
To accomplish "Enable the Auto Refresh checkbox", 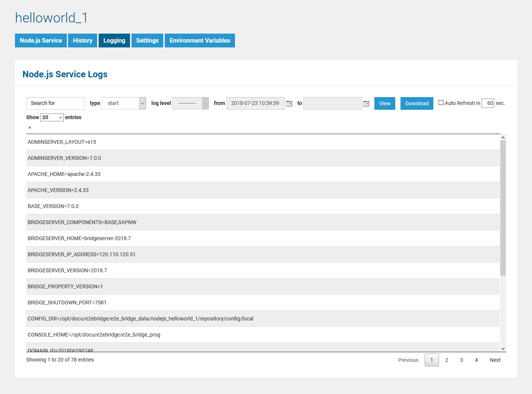I will (441, 103).
